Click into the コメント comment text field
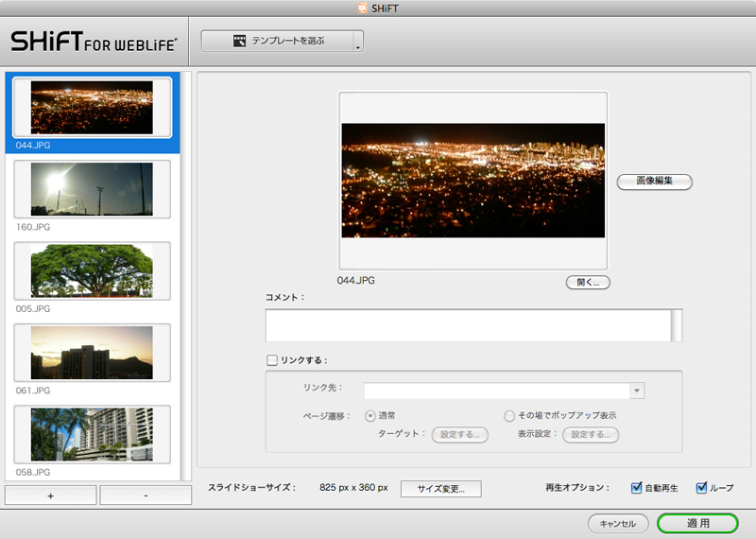 tap(468, 324)
